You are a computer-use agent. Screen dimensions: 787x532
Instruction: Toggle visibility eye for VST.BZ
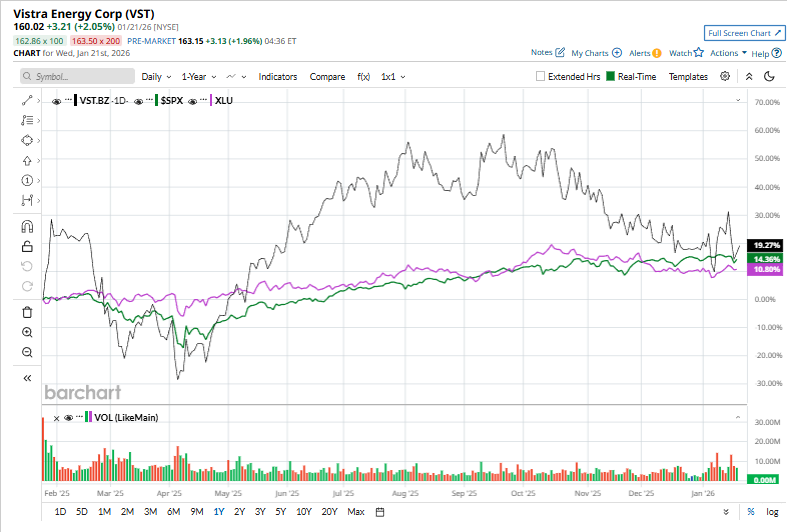point(56,101)
